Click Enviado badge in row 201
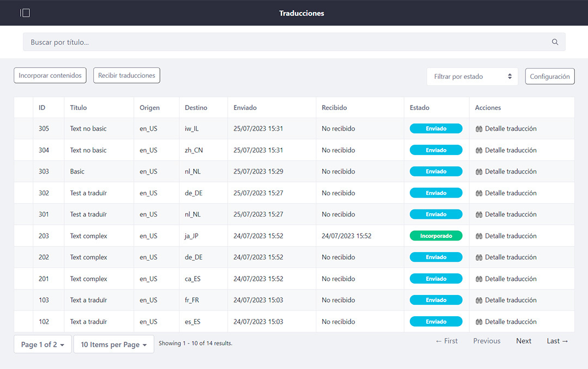Image resolution: width=588 pixels, height=369 pixels. [x=436, y=279]
